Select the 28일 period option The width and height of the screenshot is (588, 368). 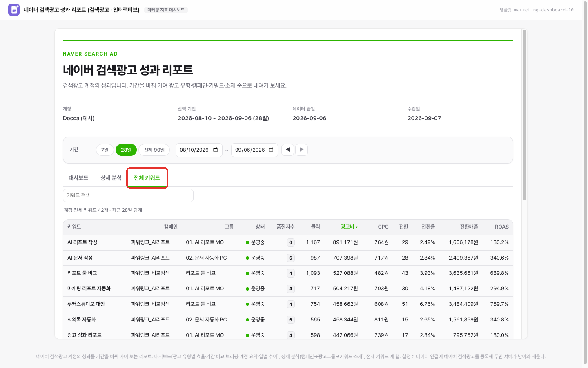[x=126, y=150]
